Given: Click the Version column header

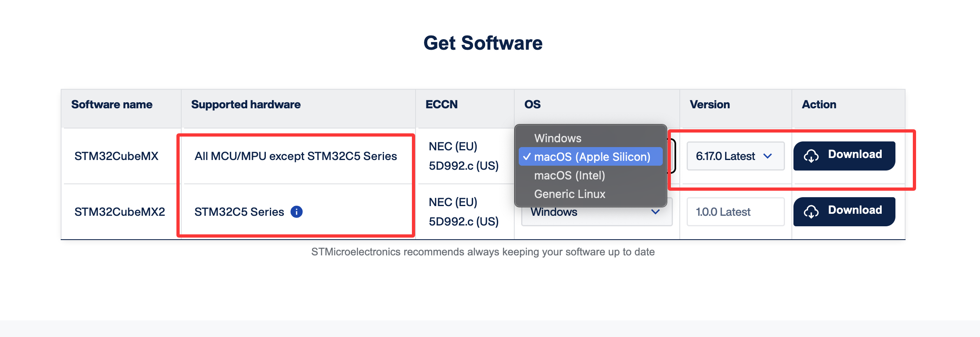Looking at the screenshot, I should 709,105.
